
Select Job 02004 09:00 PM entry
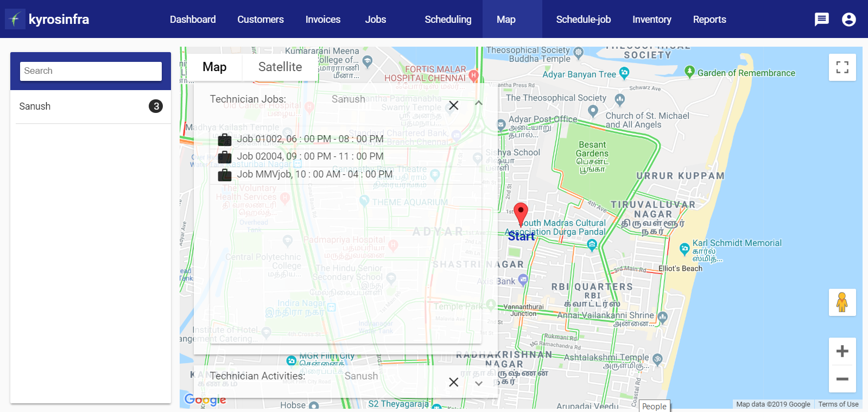[345, 157]
